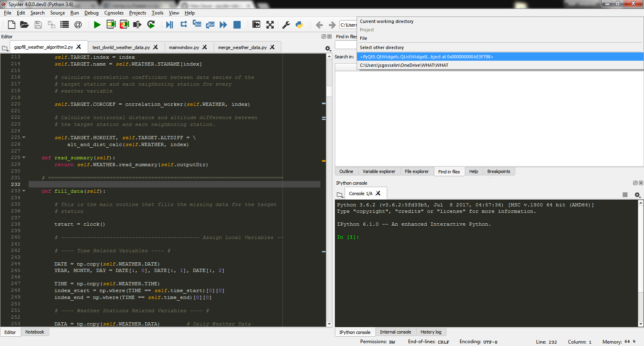Image resolution: width=644 pixels, height=346 pixels.
Task: Close gapfill_weather_algorithm2.py tab
Action: (x=78, y=47)
